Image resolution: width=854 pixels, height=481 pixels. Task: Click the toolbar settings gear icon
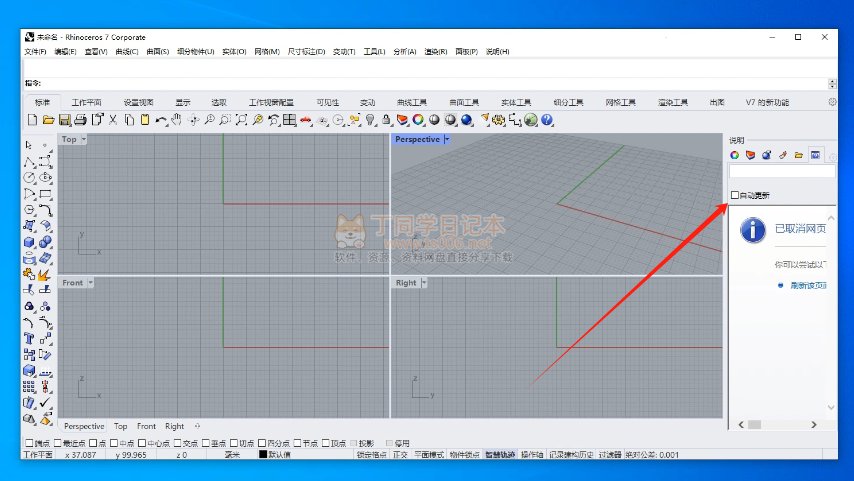pos(832,102)
